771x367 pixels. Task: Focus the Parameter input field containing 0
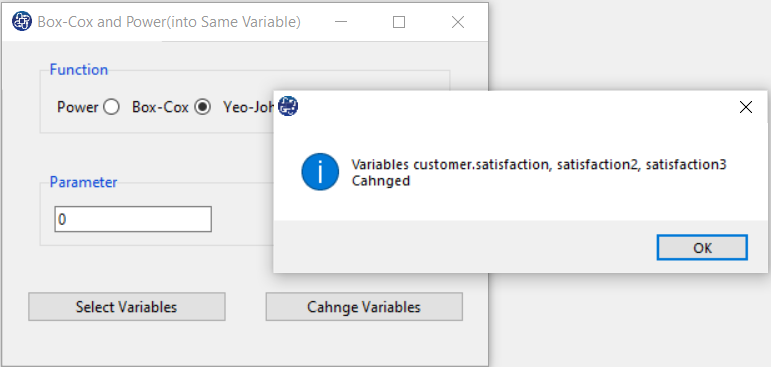pyautogui.click(x=133, y=219)
